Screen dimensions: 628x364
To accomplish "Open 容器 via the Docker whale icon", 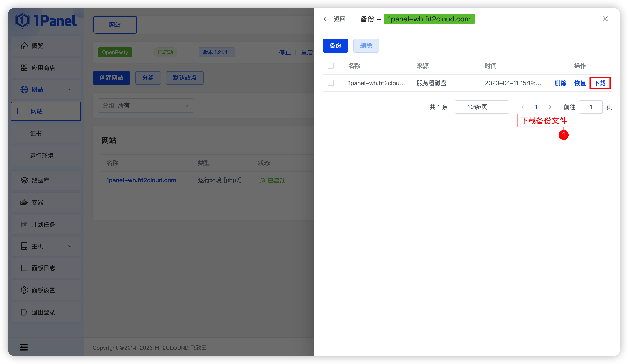I will (x=24, y=202).
